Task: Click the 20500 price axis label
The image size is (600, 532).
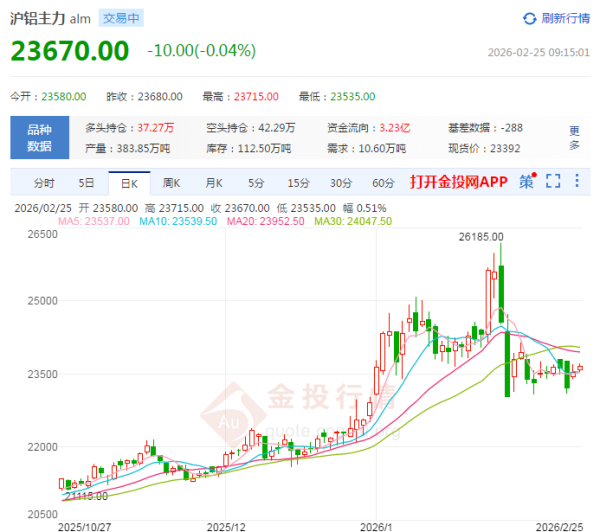Action: (x=42, y=514)
